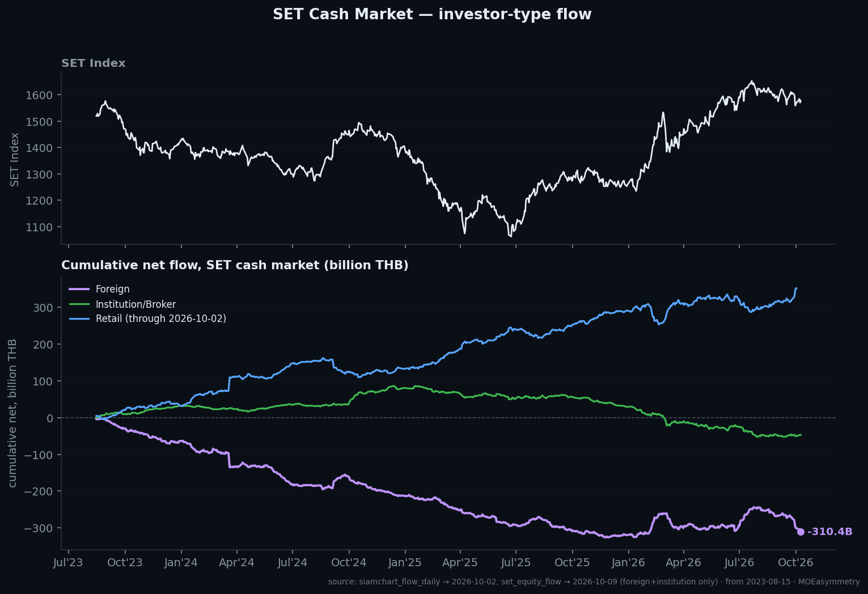Click the Jul'25 date label on the x-axis
868x594 pixels.
point(516,563)
